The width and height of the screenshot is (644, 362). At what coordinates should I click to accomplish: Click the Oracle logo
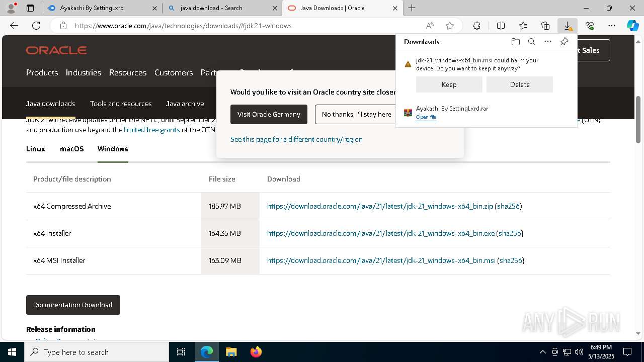[56, 50]
